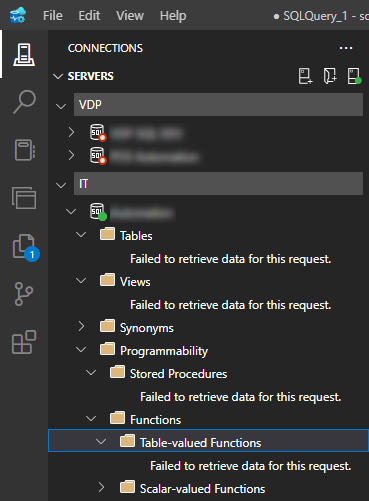
Task: Select the IT group label
Action: [x=83, y=184]
